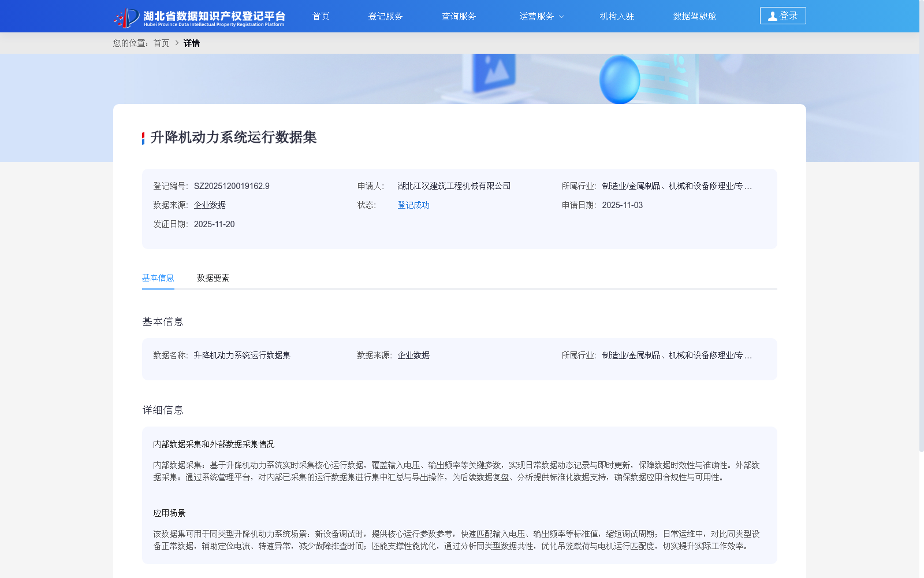Image resolution: width=924 pixels, height=578 pixels.
Task: Click the registration number SZ2025120019162.9
Action: 232,186
